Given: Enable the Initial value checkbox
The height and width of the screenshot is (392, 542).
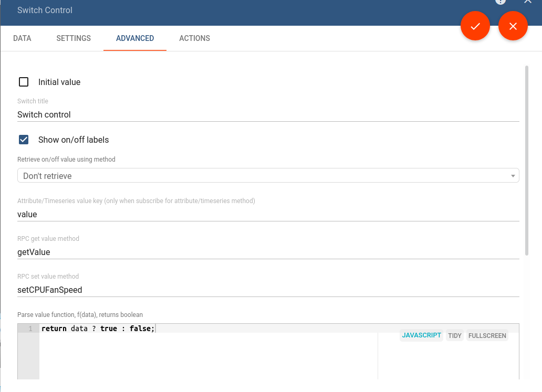Looking at the screenshot, I should (24, 82).
